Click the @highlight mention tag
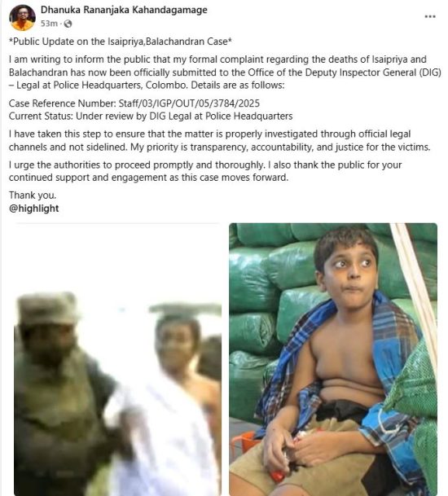 coord(34,208)
